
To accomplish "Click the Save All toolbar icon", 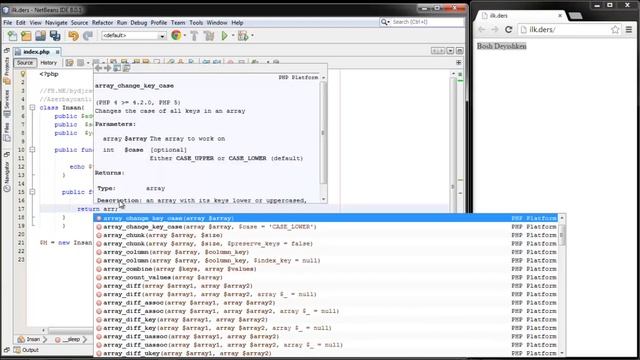I will 55,36.
